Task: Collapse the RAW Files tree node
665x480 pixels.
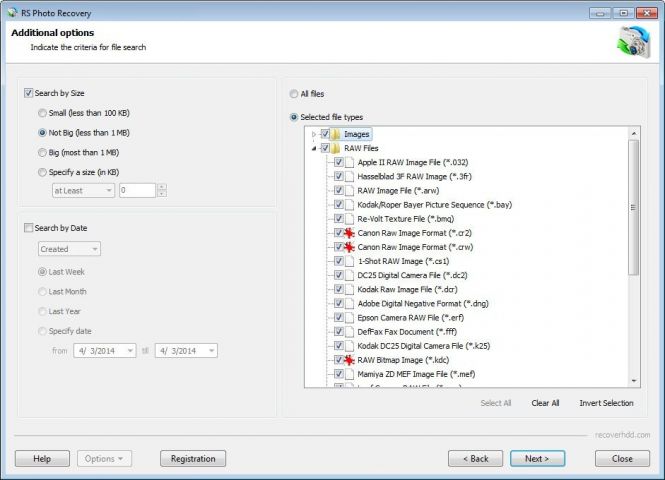Action: tap(314, 148)
